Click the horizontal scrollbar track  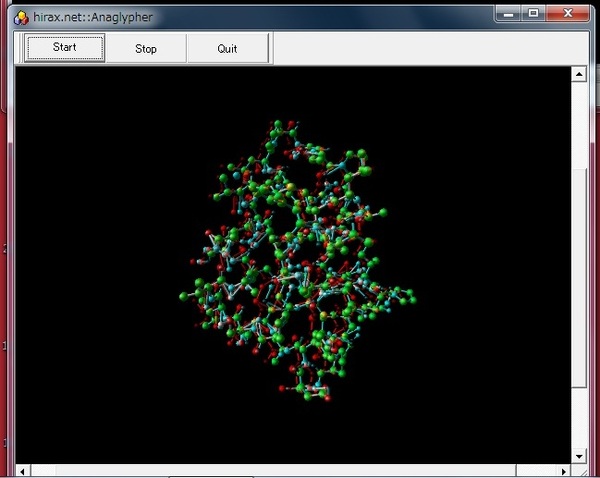pyautogui.click(x=540, y=470)
